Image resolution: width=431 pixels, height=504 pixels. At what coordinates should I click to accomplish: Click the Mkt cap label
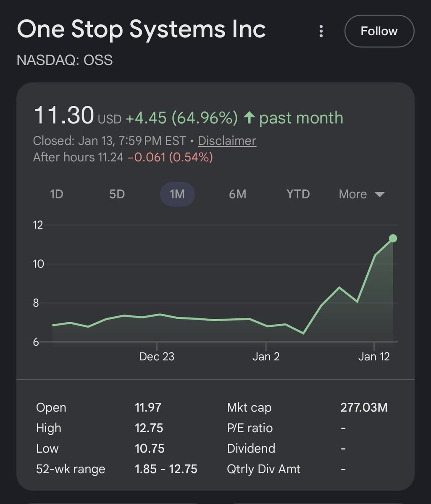coord(249,408)
